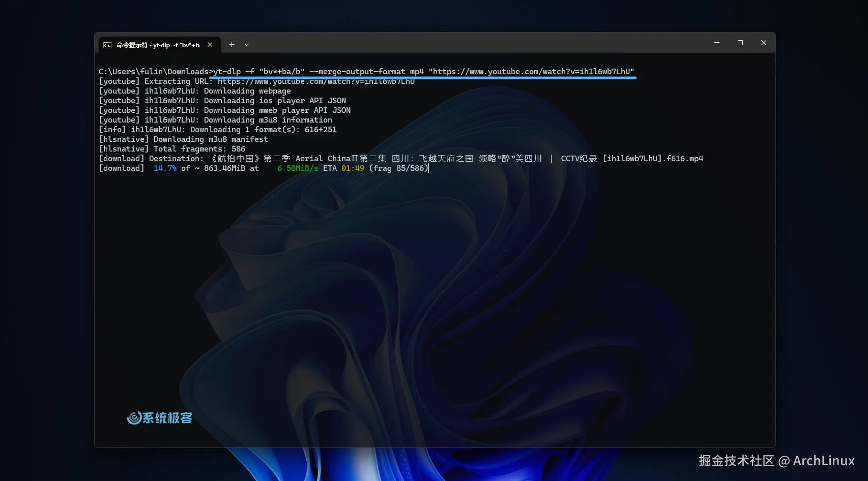
Task: Click the "Downloading 1 format(s): 616+251" line
Action: coord(218,130)
